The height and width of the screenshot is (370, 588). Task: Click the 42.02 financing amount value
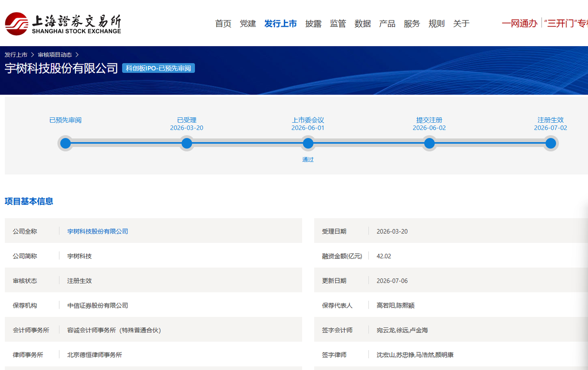click(384, 256)
